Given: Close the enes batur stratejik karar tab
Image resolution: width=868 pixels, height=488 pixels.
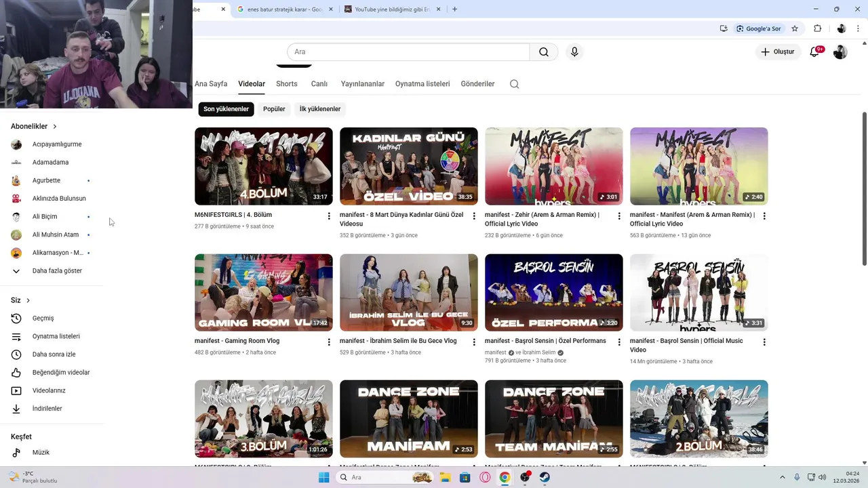Looking at the screenshot, I should tap(332, 9).
